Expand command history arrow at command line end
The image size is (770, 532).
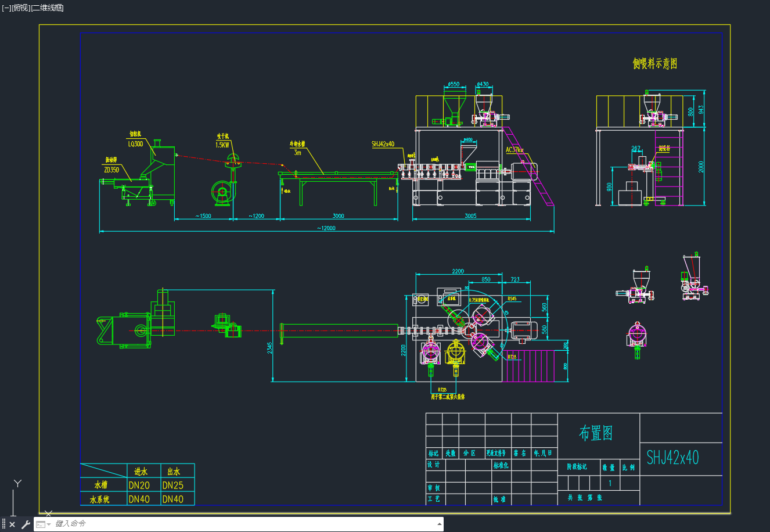pyautogui.click(x=440, y=524)
